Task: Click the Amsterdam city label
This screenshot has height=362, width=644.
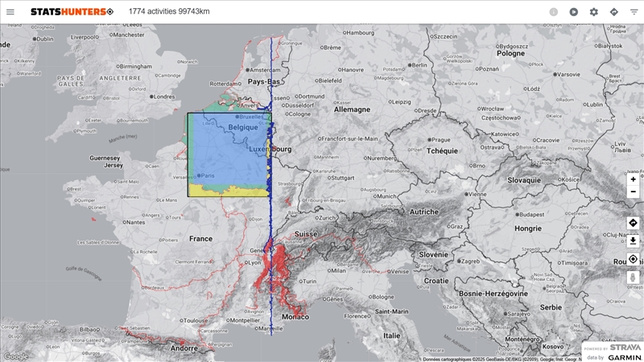Action: (x=265, y=70)
